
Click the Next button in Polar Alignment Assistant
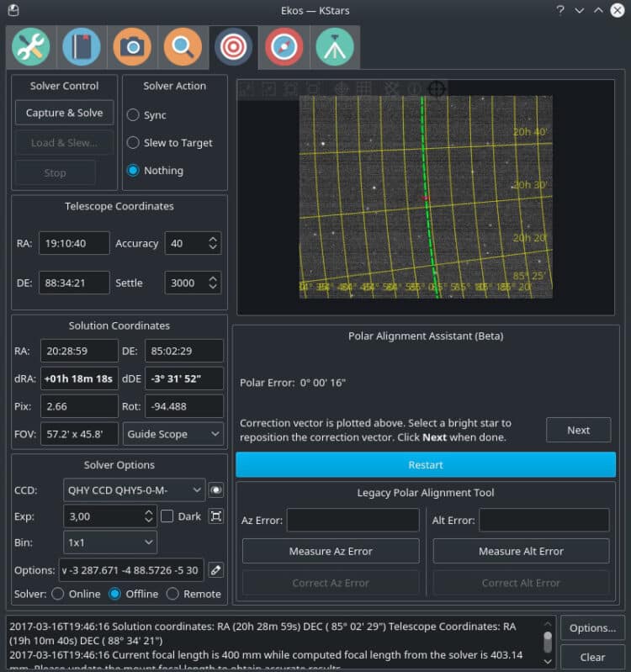coord(578,430)
